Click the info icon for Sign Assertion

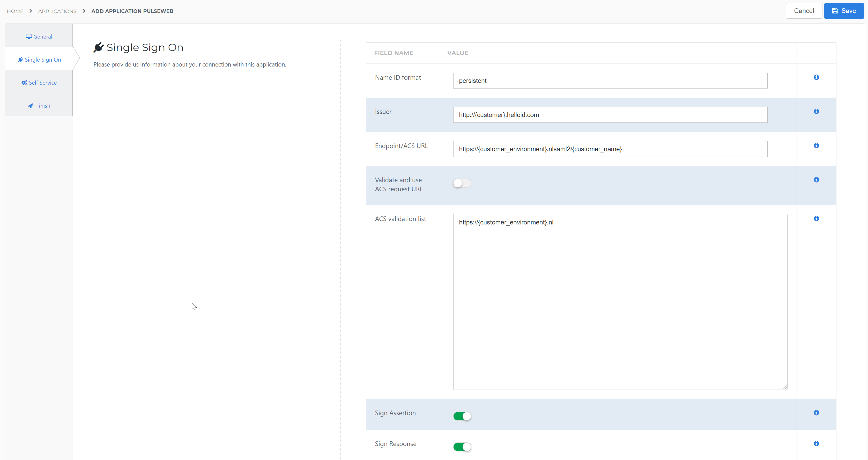[x=816, y=413]
